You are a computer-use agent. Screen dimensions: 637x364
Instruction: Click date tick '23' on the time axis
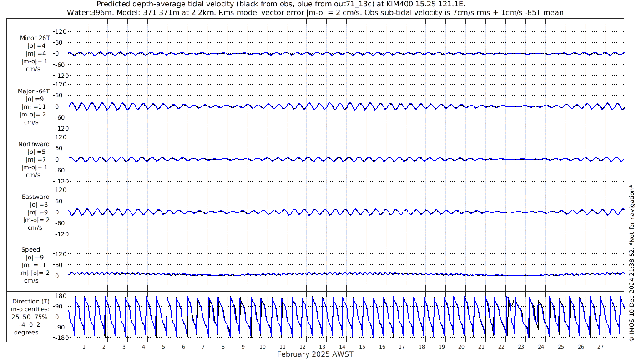[x=521, y=347]
